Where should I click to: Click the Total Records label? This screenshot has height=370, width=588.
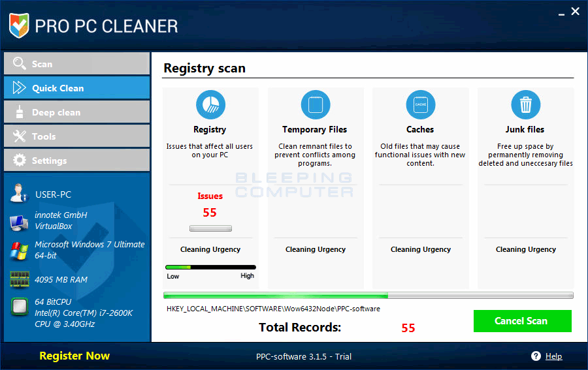pos(300,328)
